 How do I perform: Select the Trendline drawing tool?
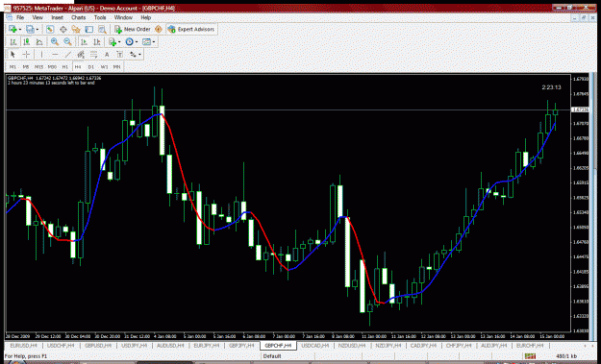(68, 55)
